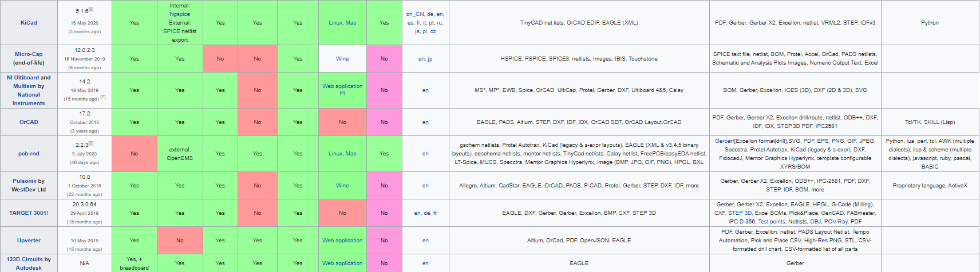Open the cz language link in KiCad row
Image resolution: width=980 pixels, height=272 pixels.
(433, 31)
